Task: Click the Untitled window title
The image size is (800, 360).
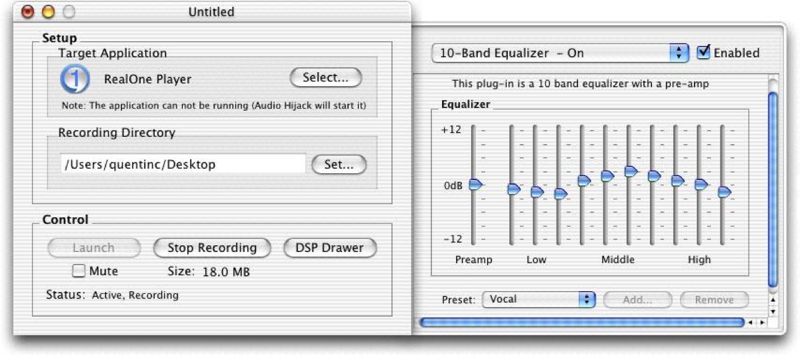Action: click(211, 11)
